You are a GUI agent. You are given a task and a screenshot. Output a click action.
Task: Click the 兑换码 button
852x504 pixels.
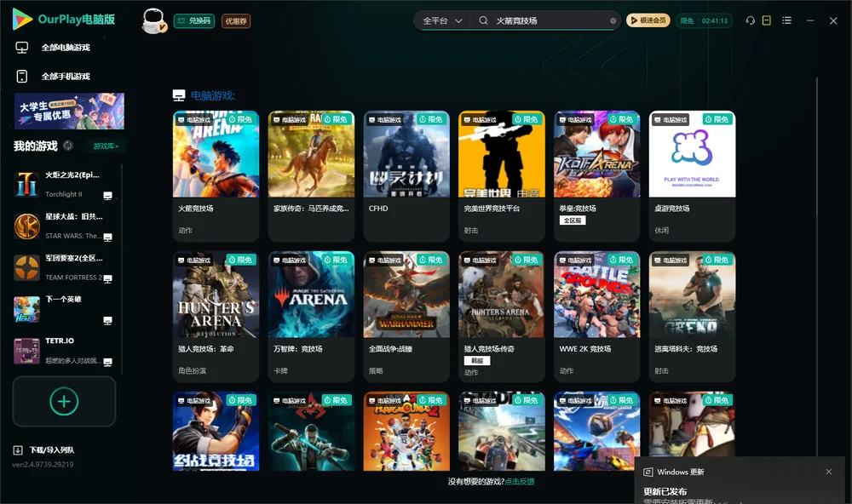click(x=194, y=20)
